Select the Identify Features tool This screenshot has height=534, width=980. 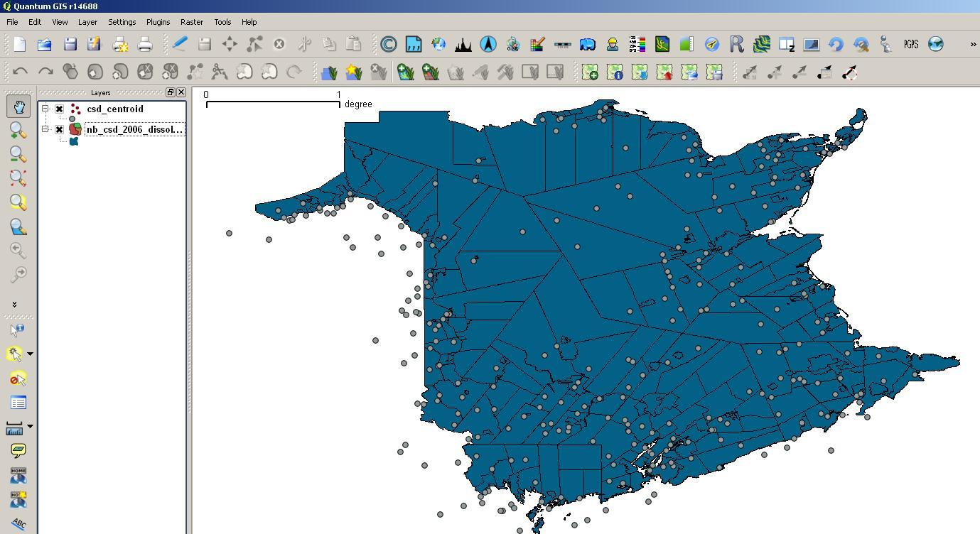pyautogui.click(x=18, y=329)
